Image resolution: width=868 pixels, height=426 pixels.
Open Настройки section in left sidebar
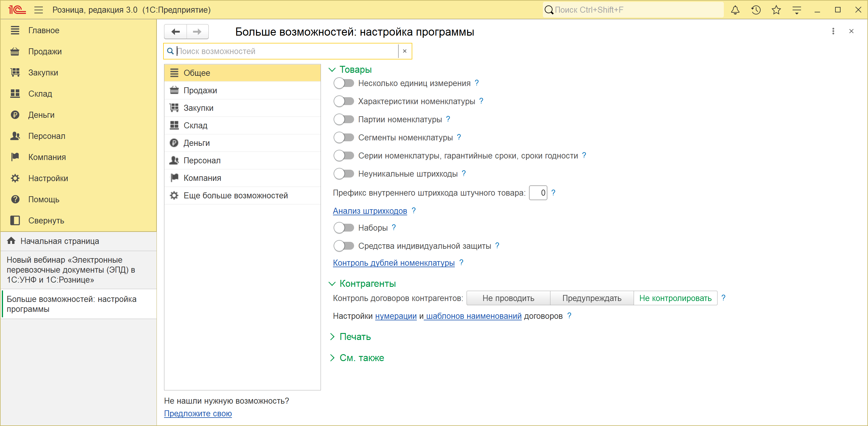click(78, 178)
